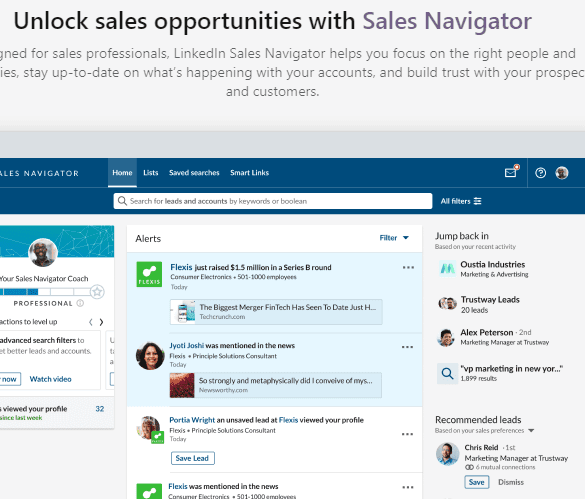Image resolution: width=585 pixels, height=499 pixels.
Task: Open Jyoti Joshi's name link
Action: coord(187,346)
